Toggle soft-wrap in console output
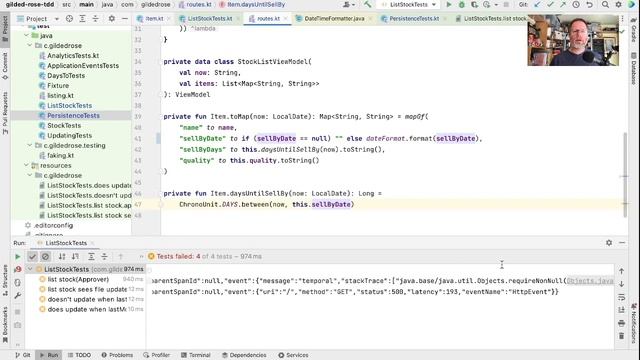The image size is (640, 360). point(621,297)
